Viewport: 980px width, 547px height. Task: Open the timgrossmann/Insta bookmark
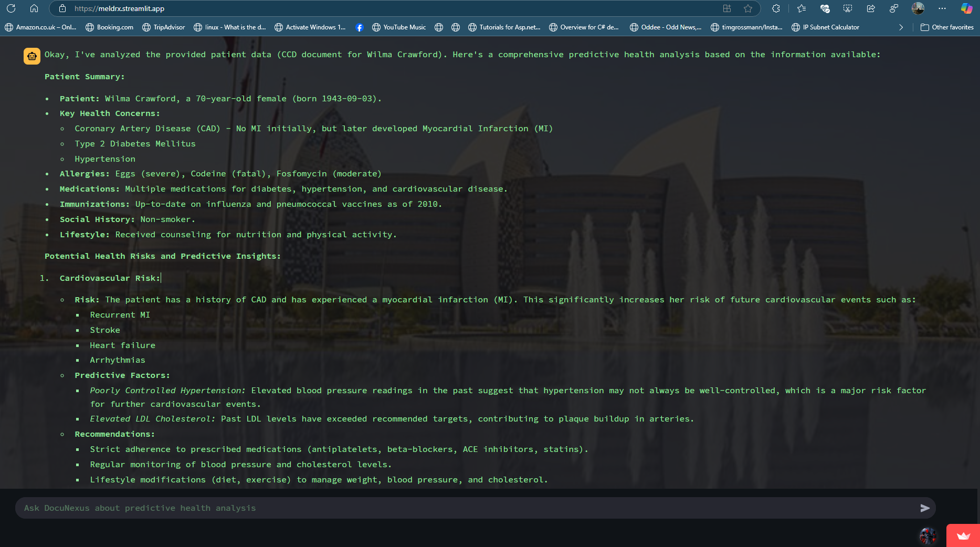coord(746,27)
